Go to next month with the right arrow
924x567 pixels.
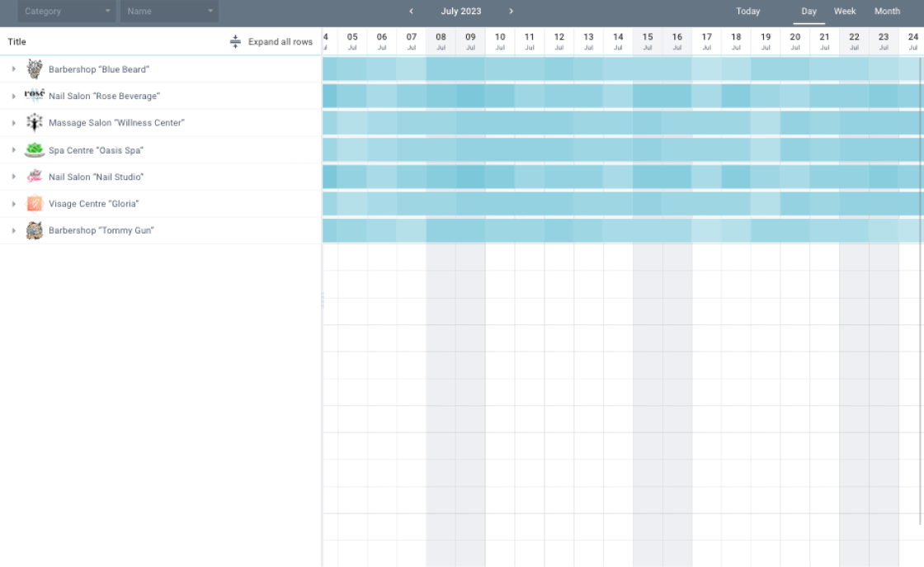[x=510, y=12]
